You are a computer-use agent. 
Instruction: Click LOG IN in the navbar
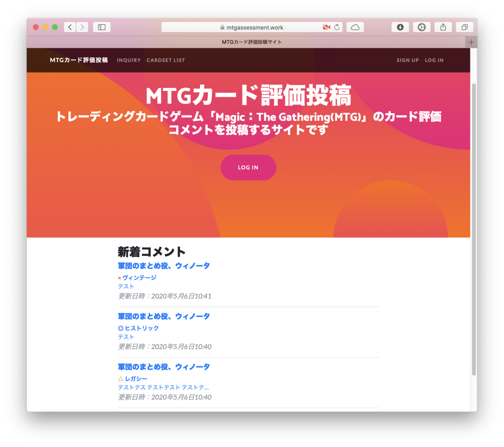coord(434,60)
